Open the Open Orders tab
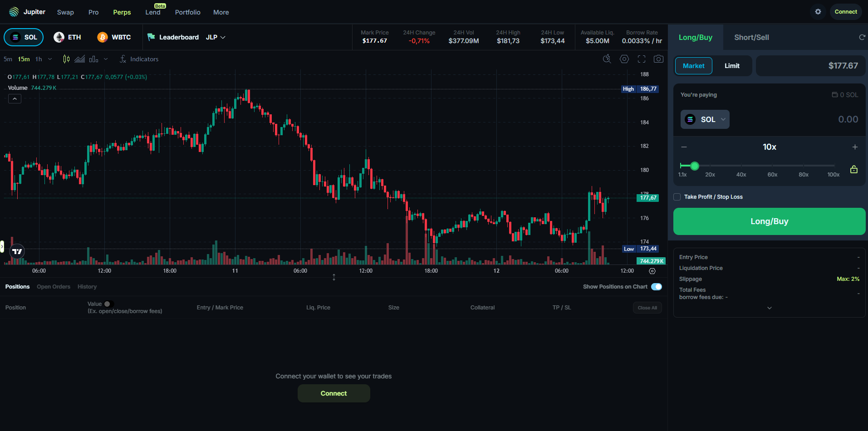 click(x=54, y=287)
